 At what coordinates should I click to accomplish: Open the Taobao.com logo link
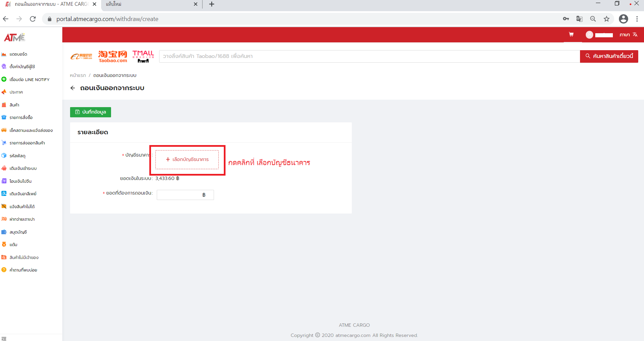point(113,56)
